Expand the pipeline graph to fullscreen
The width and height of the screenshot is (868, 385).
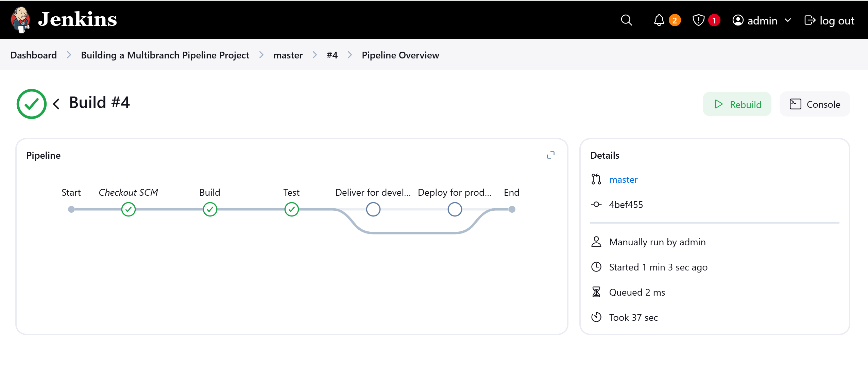click(550, 155)
